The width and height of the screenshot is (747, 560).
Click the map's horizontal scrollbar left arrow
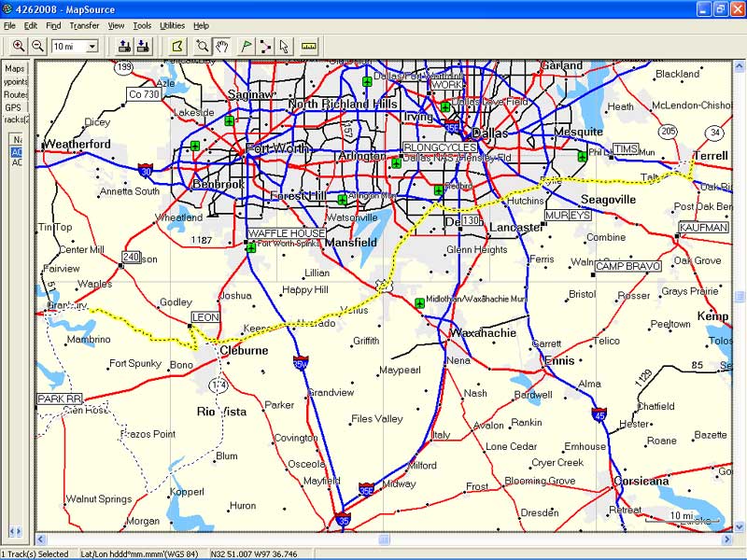point(40,539)
